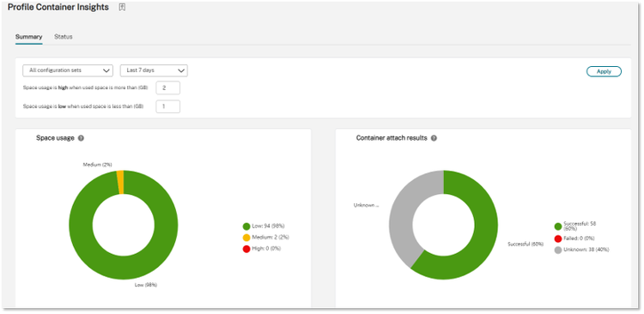Screen dimensions: 644x314
Task: Expand the Last 7 days dropdown
Action: point(154,70)
